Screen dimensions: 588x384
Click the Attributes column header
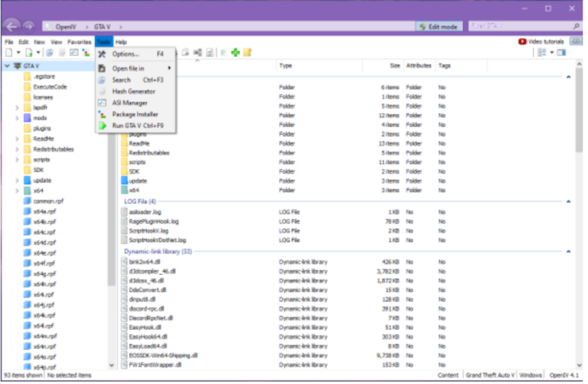tap(419, 66)
